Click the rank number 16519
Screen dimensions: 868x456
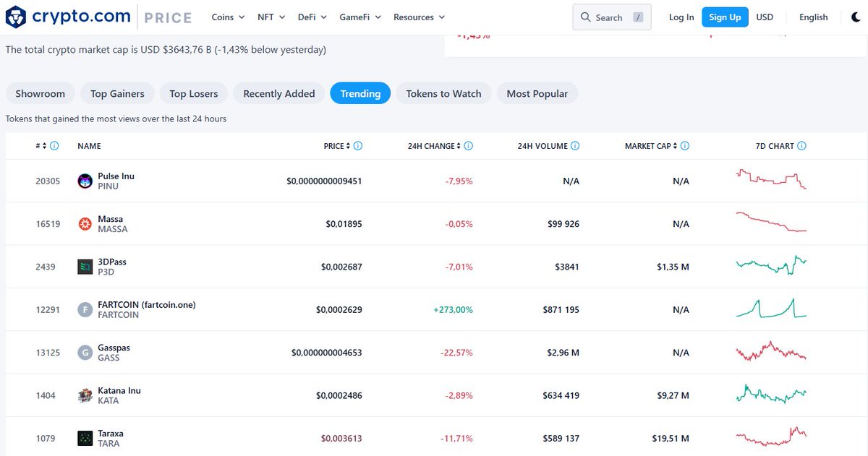48,224
